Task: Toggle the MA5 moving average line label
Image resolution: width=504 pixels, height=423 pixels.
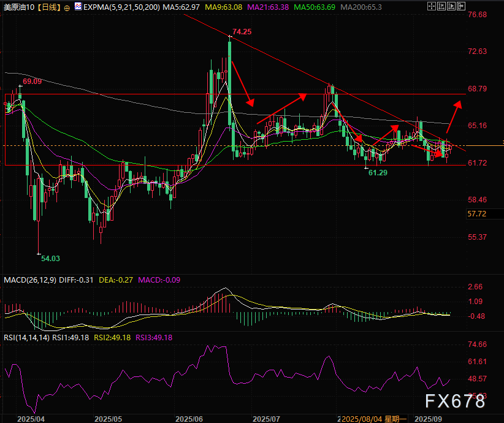Action: pos(182,7)
